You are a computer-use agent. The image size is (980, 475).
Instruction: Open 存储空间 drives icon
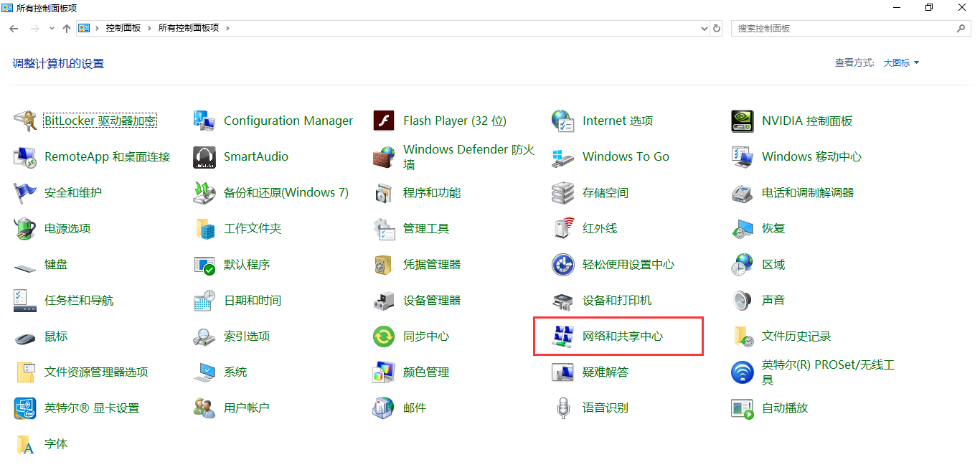563,192
